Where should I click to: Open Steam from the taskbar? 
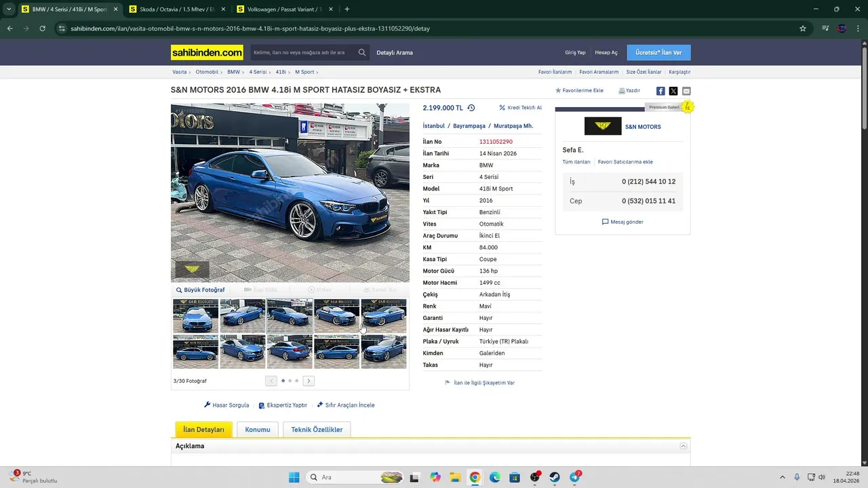coord(555,477)
